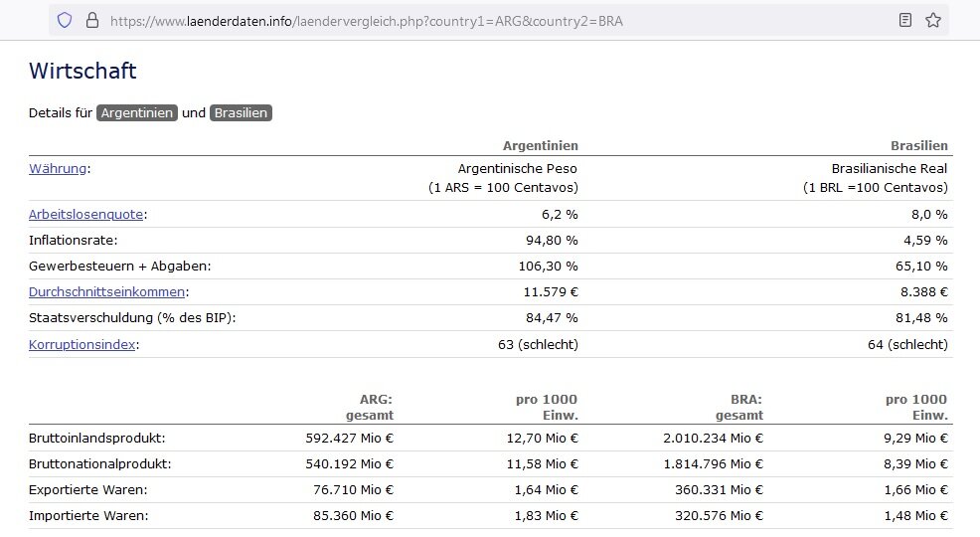Follow the Arbeitslosenquote link
Screen dimensions: 980x537
[86, 214]
